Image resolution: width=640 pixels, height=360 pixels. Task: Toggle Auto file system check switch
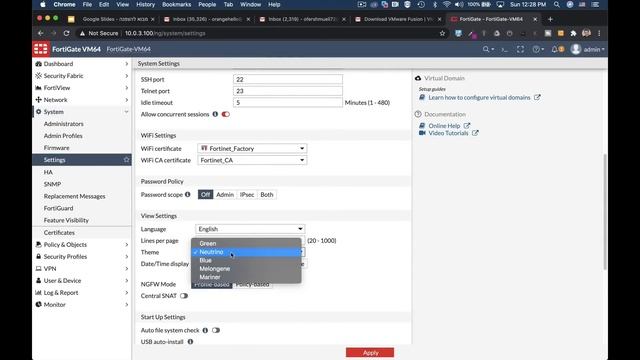pos(216,330)
